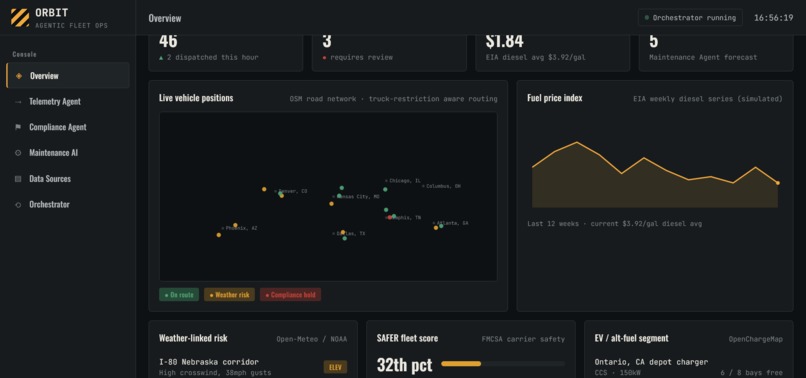Click the Orchestrator icon in sidebar
This screenshot has width=806, height=378.
click(x=19, y=204)
